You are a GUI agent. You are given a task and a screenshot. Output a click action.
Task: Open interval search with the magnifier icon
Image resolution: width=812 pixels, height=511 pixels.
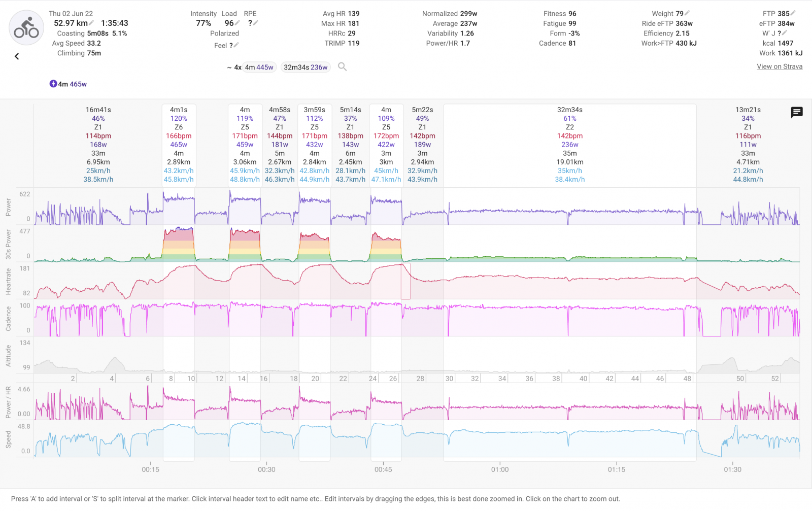(343, 67)
